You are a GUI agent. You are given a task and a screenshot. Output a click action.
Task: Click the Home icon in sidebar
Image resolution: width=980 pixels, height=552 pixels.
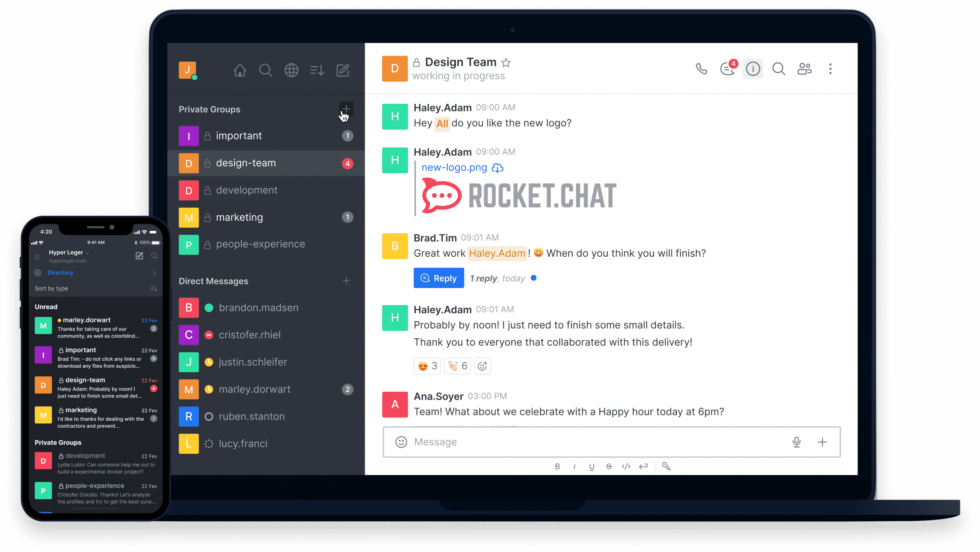click(x=240, y=70)
